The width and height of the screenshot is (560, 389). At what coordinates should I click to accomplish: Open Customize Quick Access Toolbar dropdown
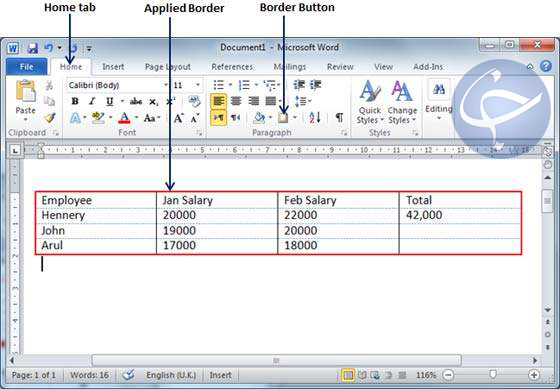click(x=89, y=48)
